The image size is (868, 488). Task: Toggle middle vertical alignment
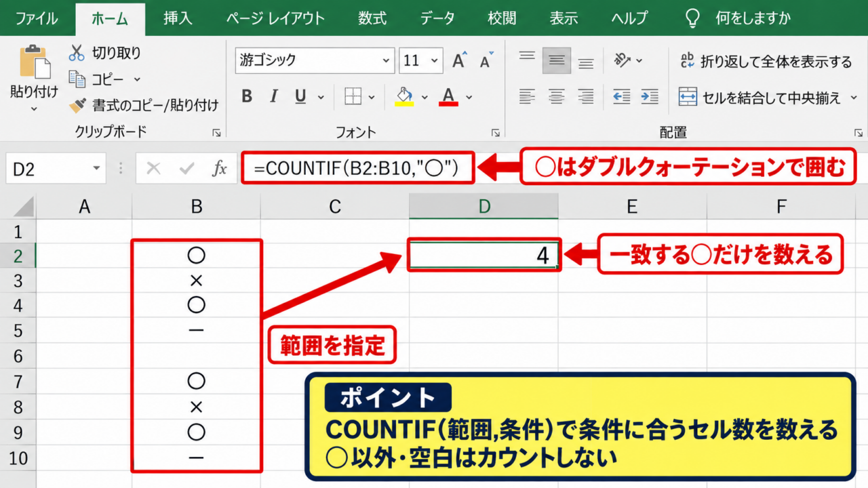pyautogui.click(x=557, y=60)
